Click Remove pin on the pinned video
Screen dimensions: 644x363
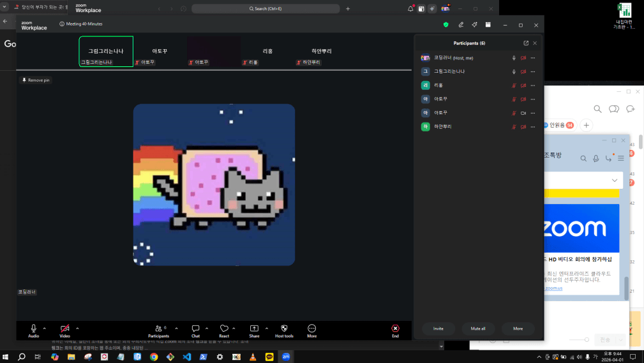coord(36,80)
